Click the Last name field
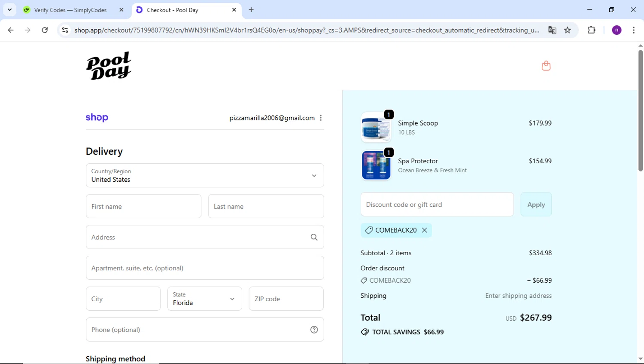Viewport: 644px width, 364px height. pyautogui.click(x=266, y=206)
